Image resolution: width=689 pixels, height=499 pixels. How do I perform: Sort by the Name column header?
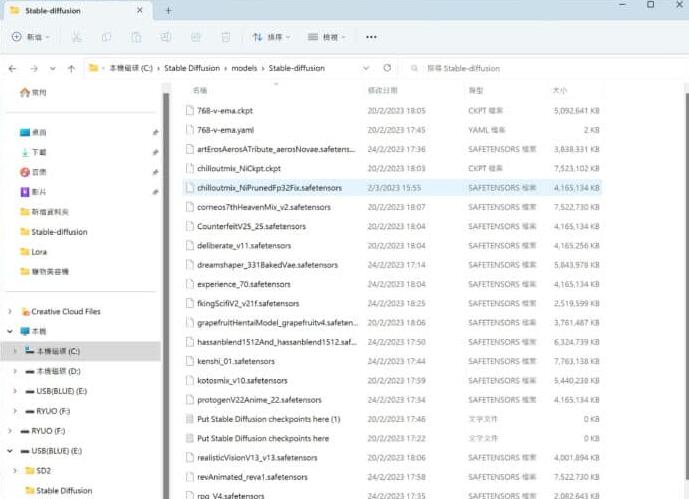pyautogui.click(x=200, y=90)
